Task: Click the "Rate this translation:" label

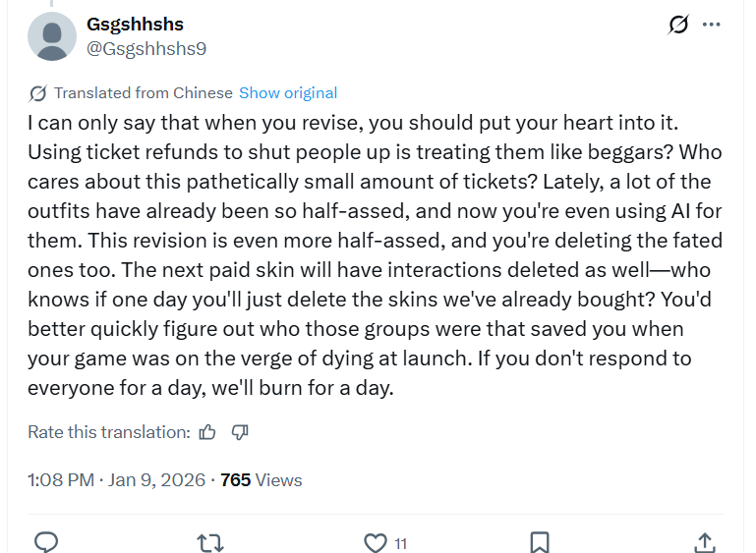Action: point(108,431)
